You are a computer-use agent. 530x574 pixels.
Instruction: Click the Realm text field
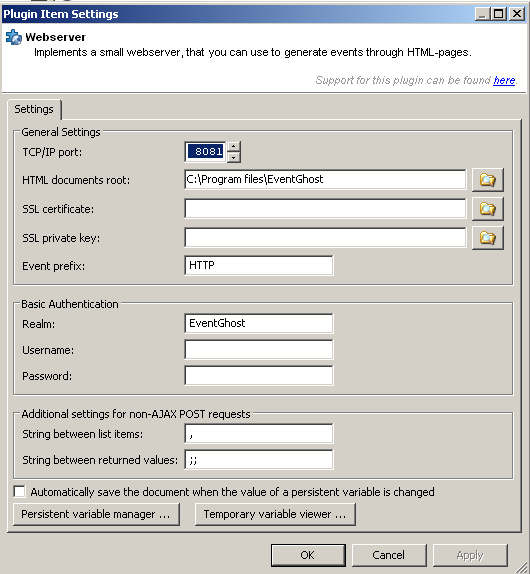point(259,323)
